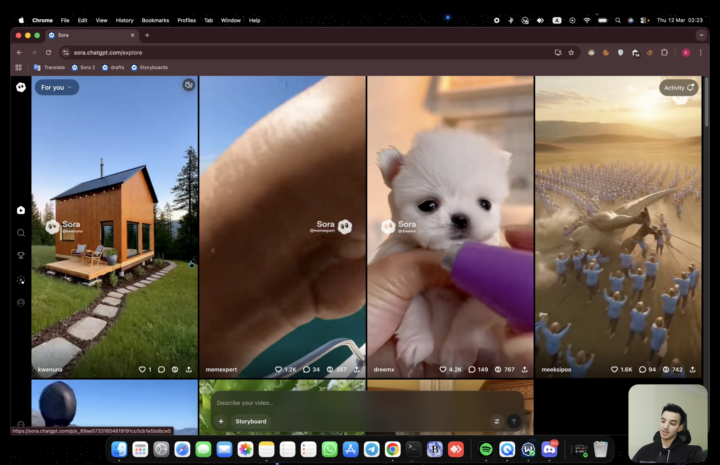Open the Profiles menu
Viewport: 720px width, 465px height.
coord(186,20)
